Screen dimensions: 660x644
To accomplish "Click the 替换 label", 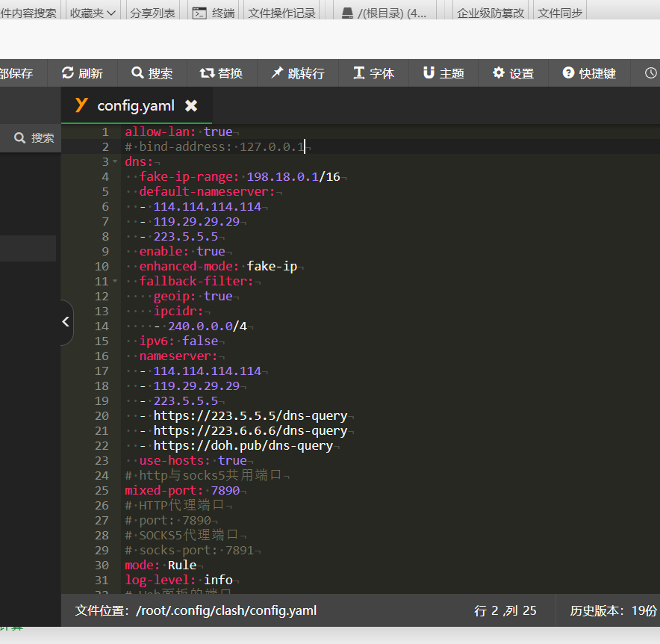I will pyautogui.click(x=230, y=73).
